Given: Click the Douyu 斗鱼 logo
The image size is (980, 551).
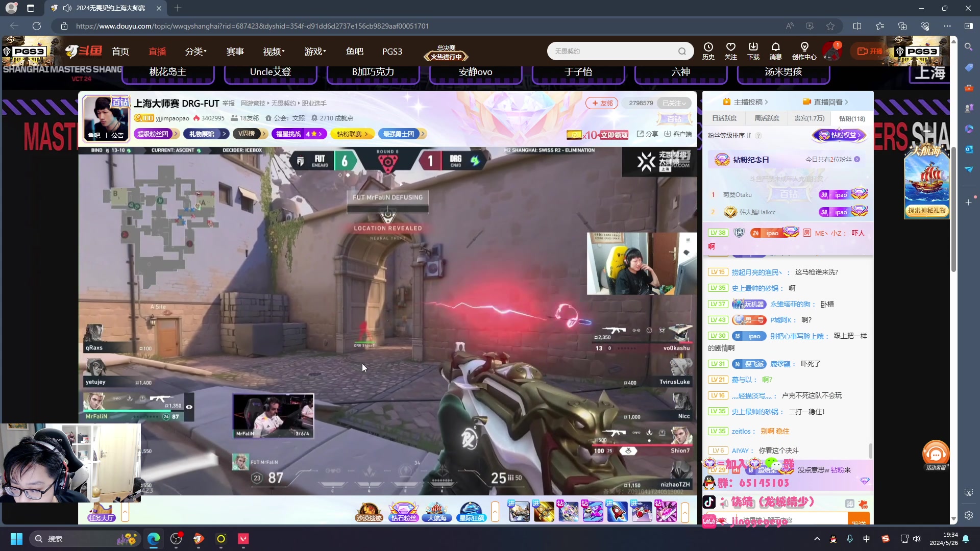Looking at the screenshot, I should point(84,51).
